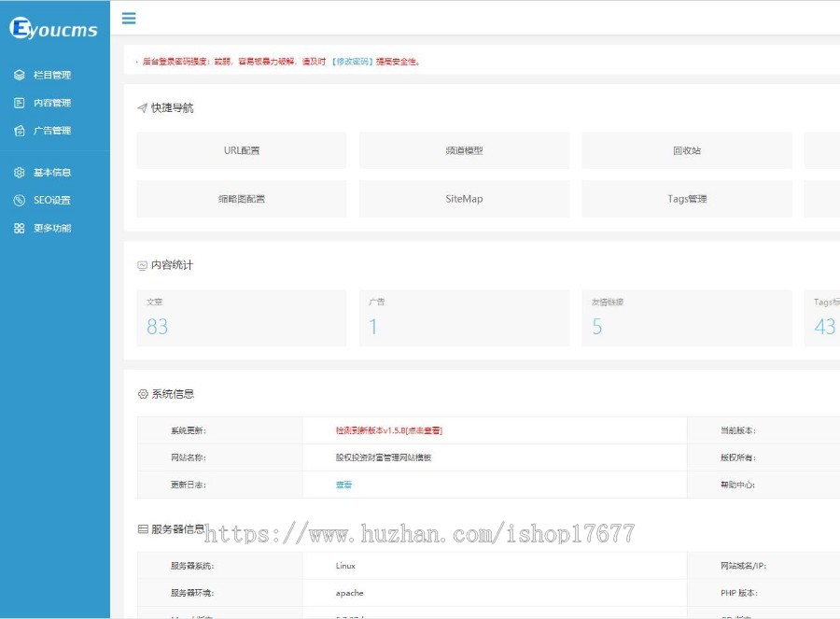Click the 广告管理 sidebar icon

coord(20,131)
